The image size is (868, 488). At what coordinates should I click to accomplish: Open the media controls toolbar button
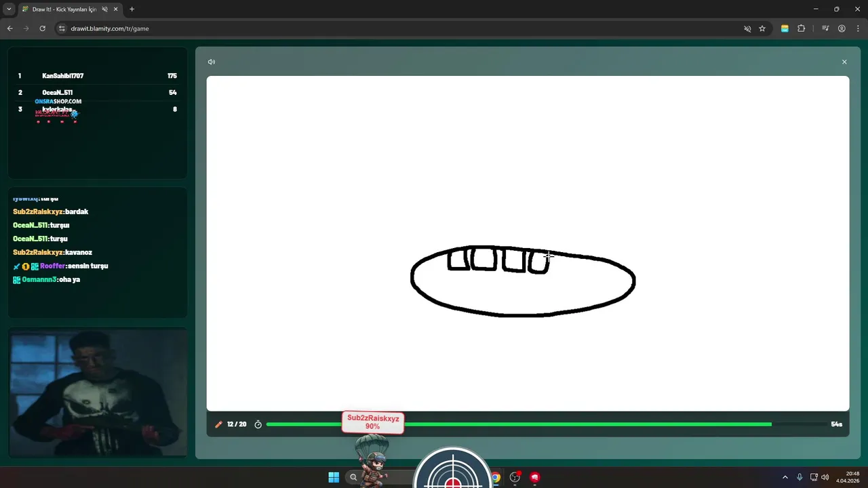tap(825, 28)
